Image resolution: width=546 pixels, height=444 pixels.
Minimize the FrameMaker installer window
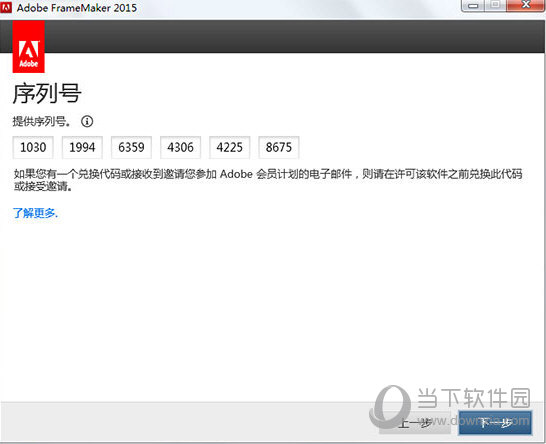tap(473, 6)
